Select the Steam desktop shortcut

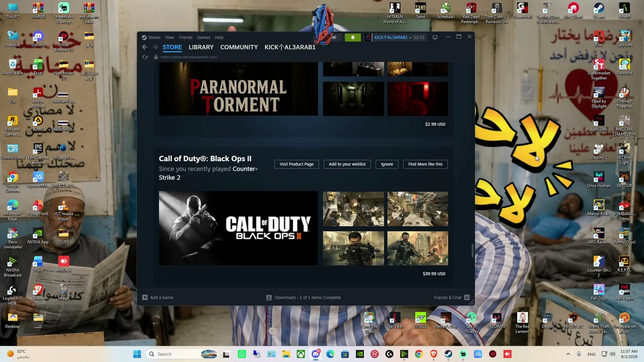tap(599, 11)
